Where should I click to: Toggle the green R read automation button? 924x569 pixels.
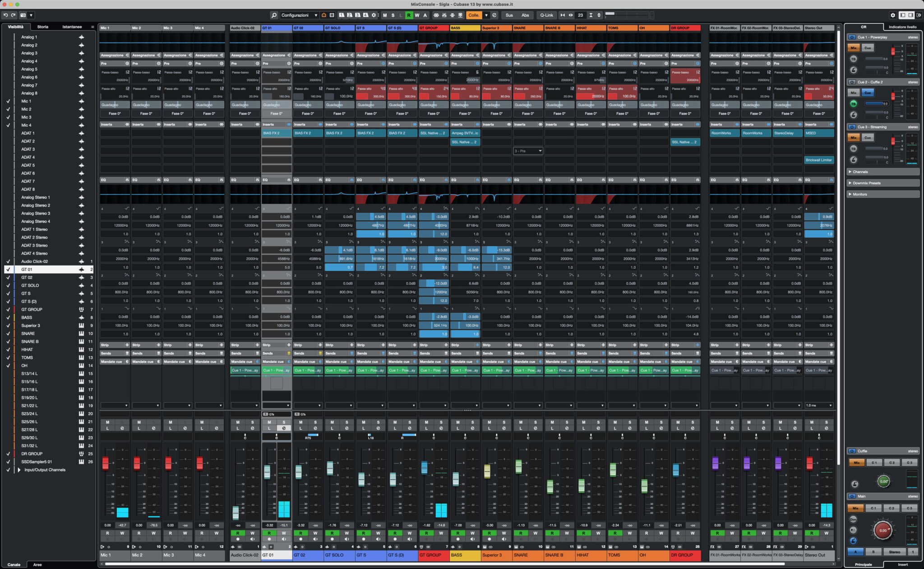pyautogui.click(x=409, y=15)
